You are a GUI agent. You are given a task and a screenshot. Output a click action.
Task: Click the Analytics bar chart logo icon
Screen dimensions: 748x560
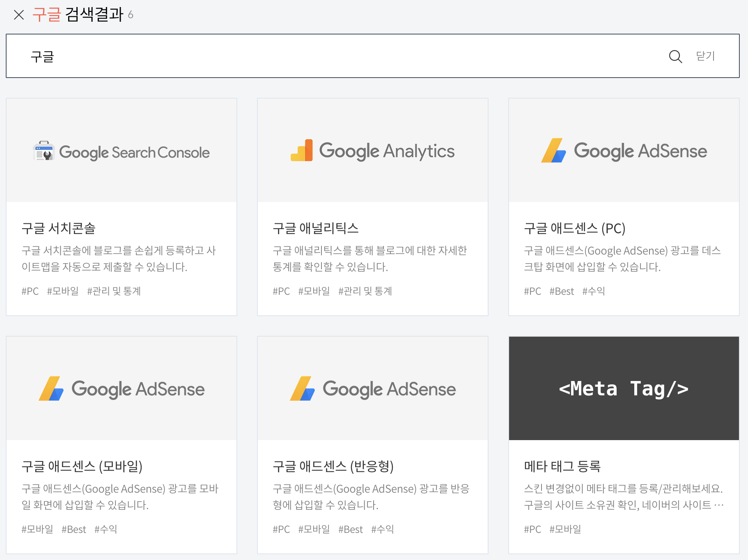(x=302, y=150)
